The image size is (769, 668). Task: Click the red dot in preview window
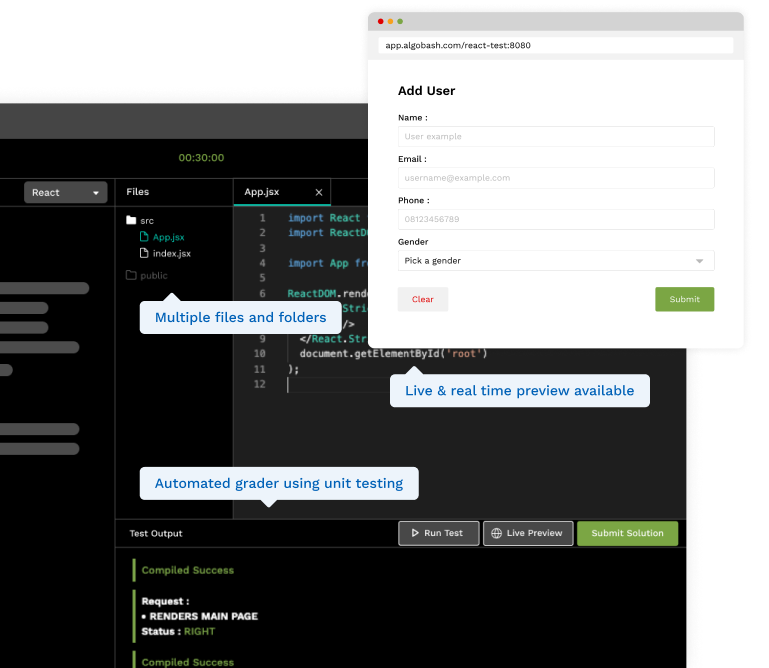point(380,21)
